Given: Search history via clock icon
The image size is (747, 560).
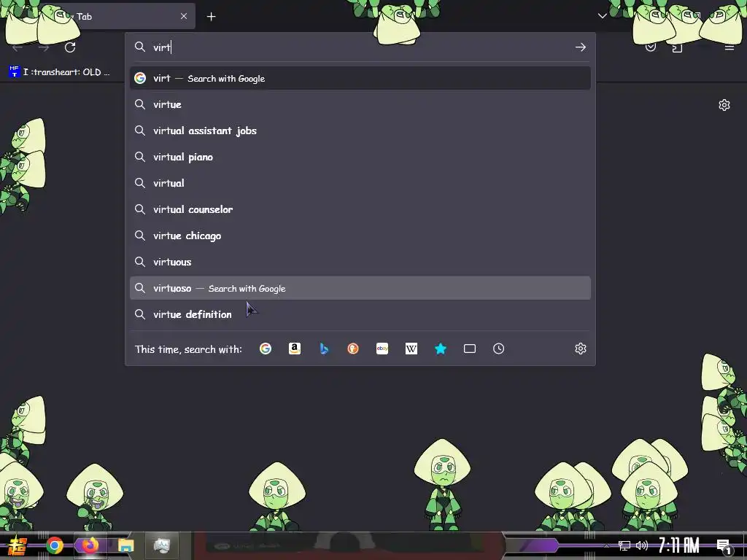Looking at the screenshot, I should point(499,349).
